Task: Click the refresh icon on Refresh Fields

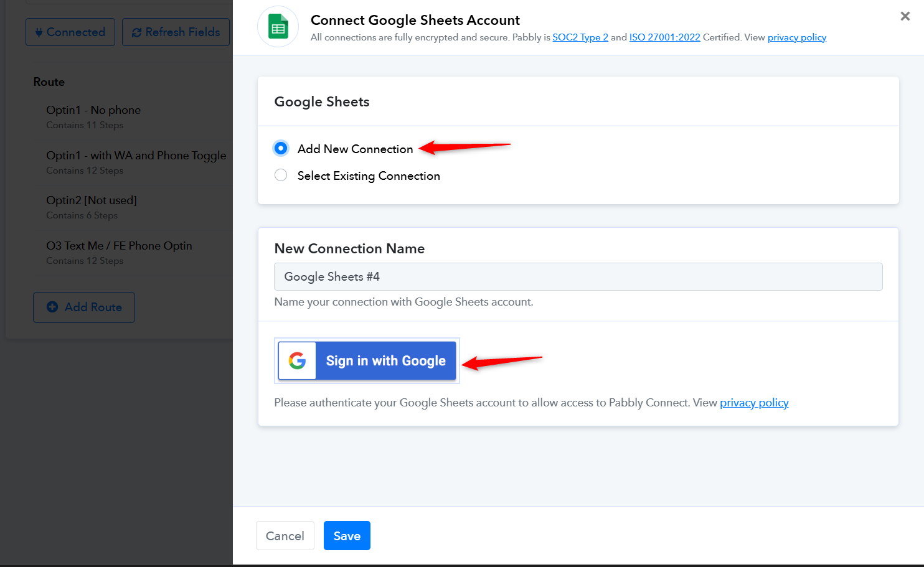Action: click(x=137, y=32)
